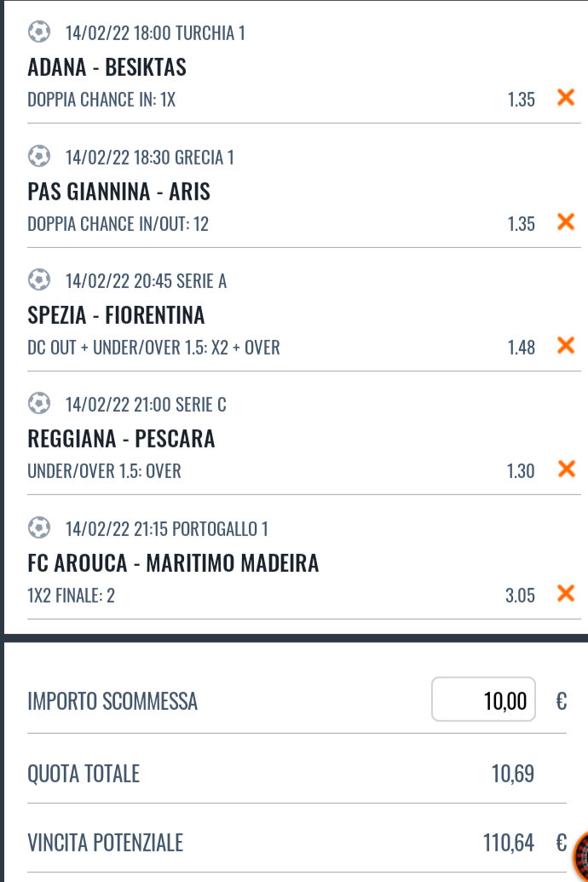588x882 pixels.
Task: Click the soccer ball icon beside Portogallo 1
Action: [38, 528]
